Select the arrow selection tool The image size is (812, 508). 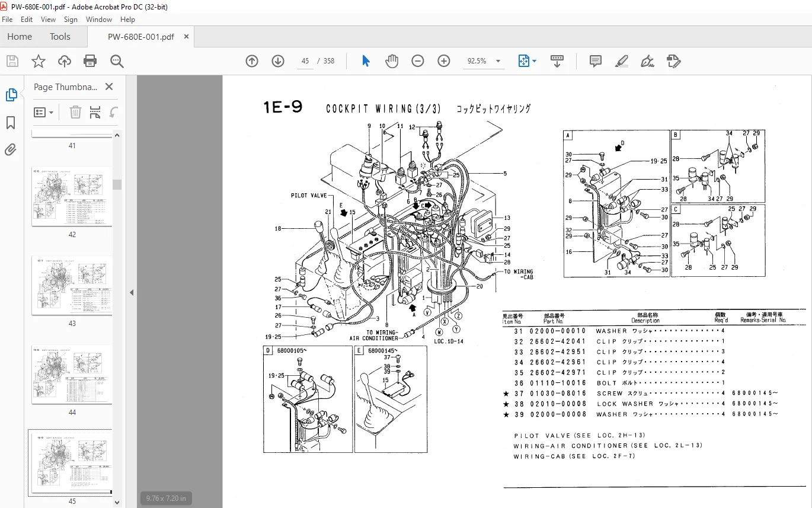pos(366,61)
